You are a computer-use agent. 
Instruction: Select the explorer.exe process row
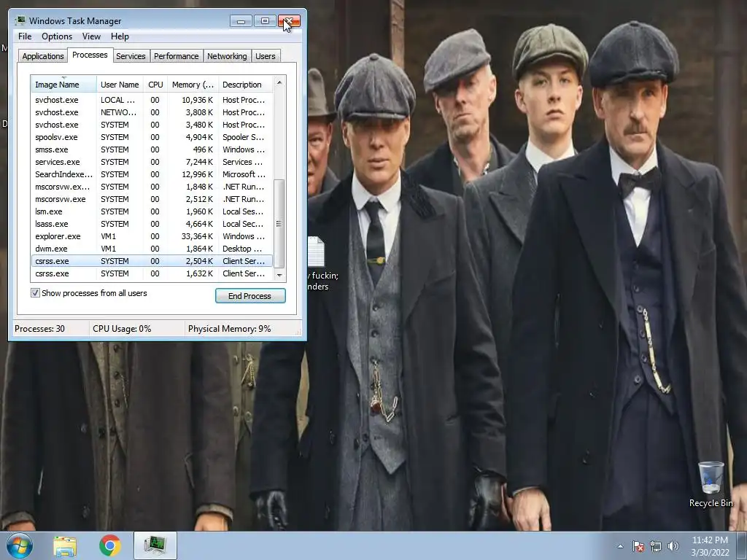tap(152, 236)
